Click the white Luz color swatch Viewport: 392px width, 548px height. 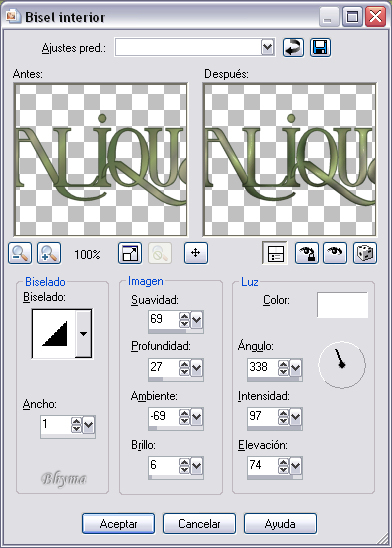coord(342,305)
